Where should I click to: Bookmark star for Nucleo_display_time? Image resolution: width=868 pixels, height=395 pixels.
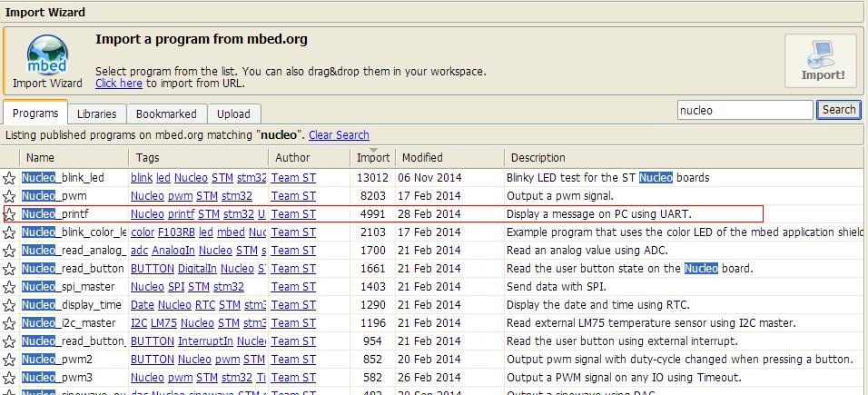[x=9, y=305]
